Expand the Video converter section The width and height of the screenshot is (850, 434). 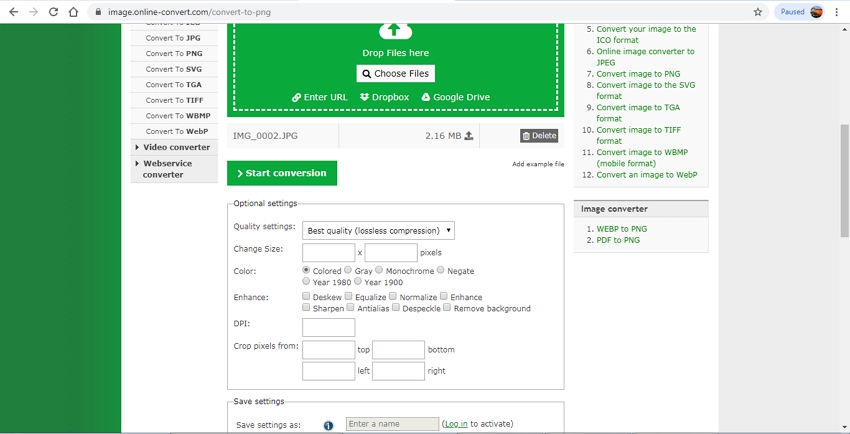coord(174,147)
